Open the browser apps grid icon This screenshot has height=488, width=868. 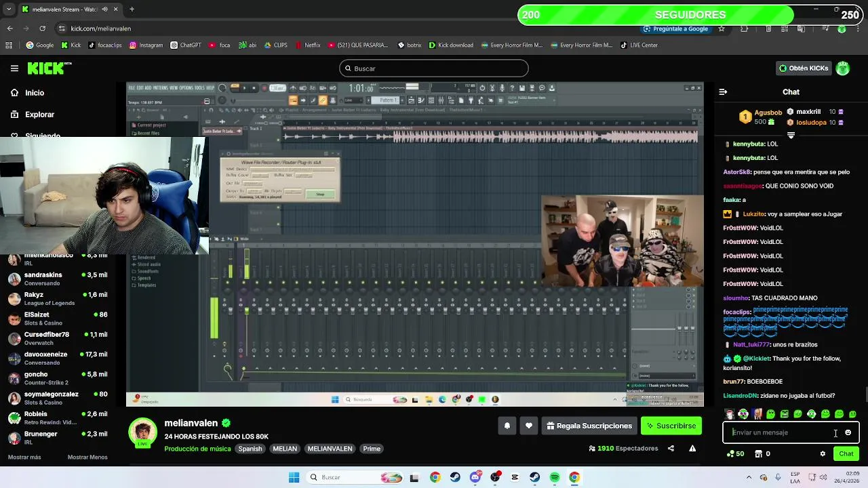click(9, 45)
